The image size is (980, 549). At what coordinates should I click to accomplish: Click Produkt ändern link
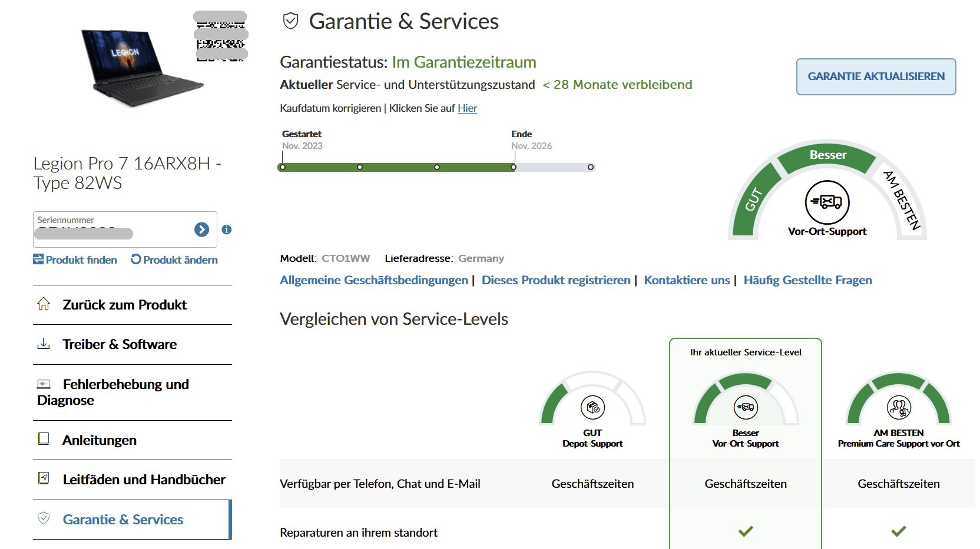click(x=174, y=259)
